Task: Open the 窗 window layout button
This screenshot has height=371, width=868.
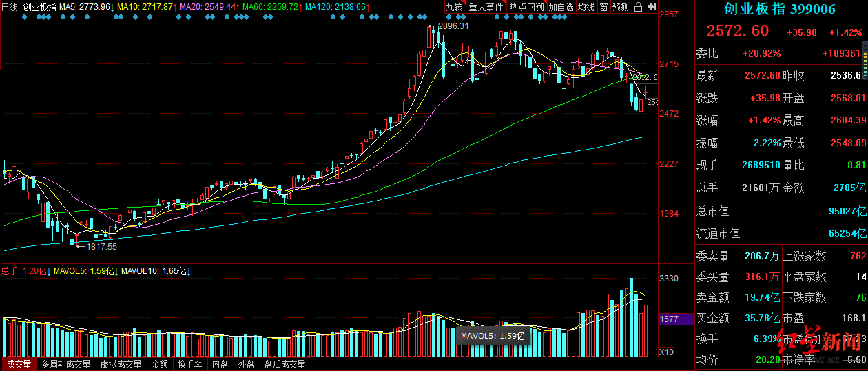Action: click(x=603, y=7)
